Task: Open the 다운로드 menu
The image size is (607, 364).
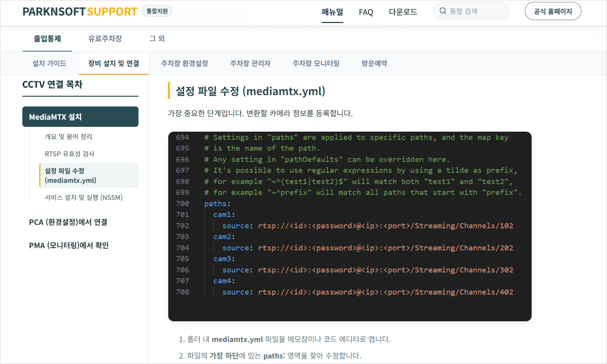Action: pos(403,12)
